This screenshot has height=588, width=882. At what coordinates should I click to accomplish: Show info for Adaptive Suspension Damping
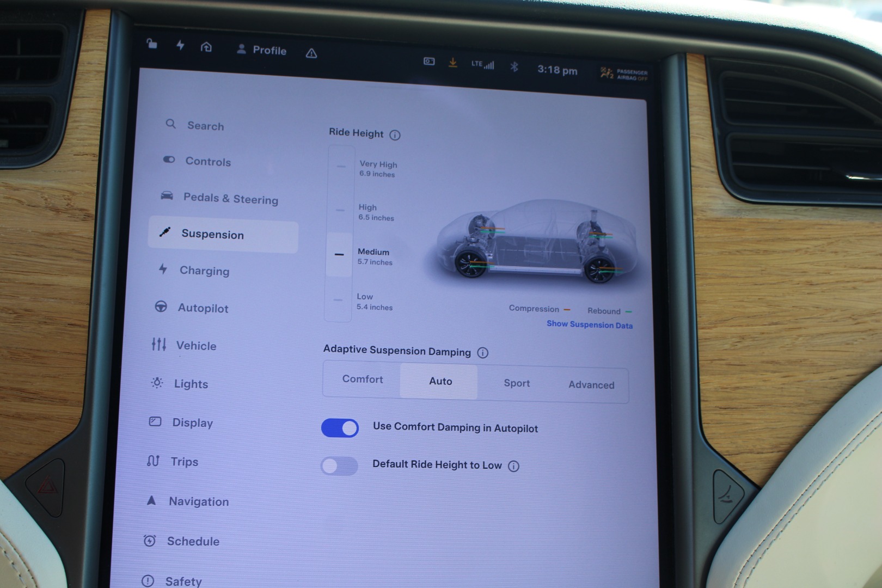tap(482, 353)
